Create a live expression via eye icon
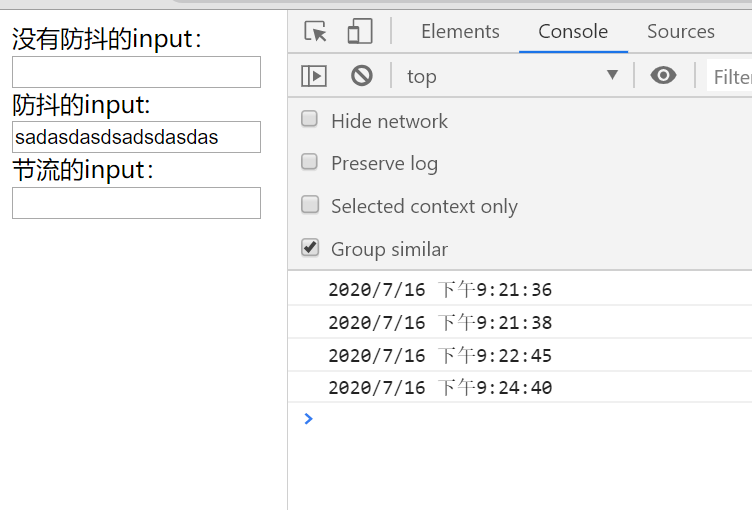The image size is (752, 510). (663, 75)
